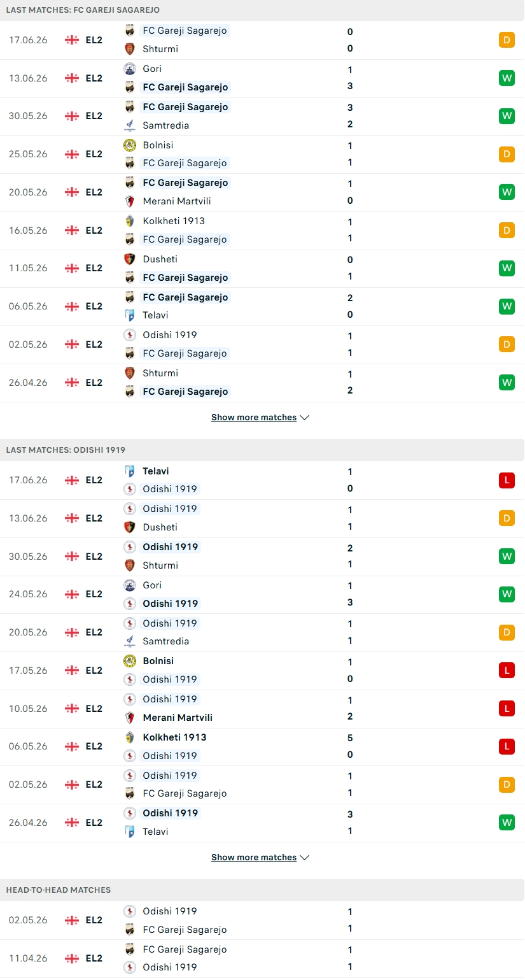525x980 pixels.
Task: Click the Bolnisi crest in the 25.05.26 match
Action: point(130,145)
